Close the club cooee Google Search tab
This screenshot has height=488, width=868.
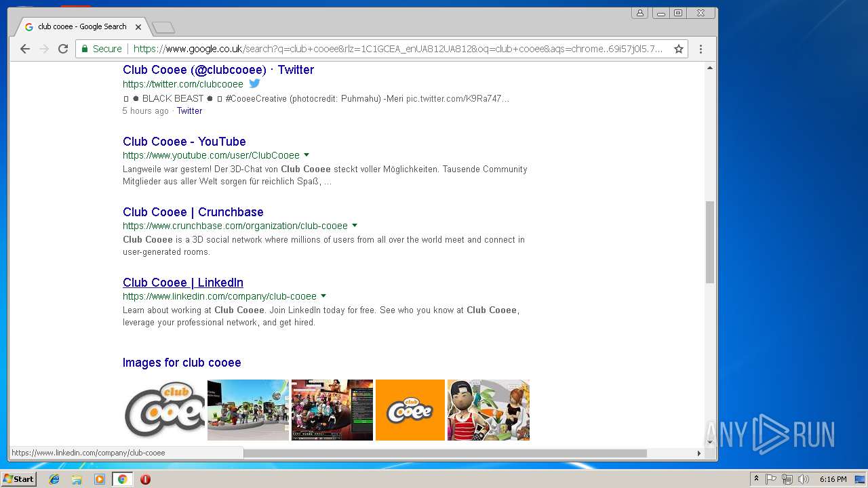pyautogui.click(x=138, y=27)
